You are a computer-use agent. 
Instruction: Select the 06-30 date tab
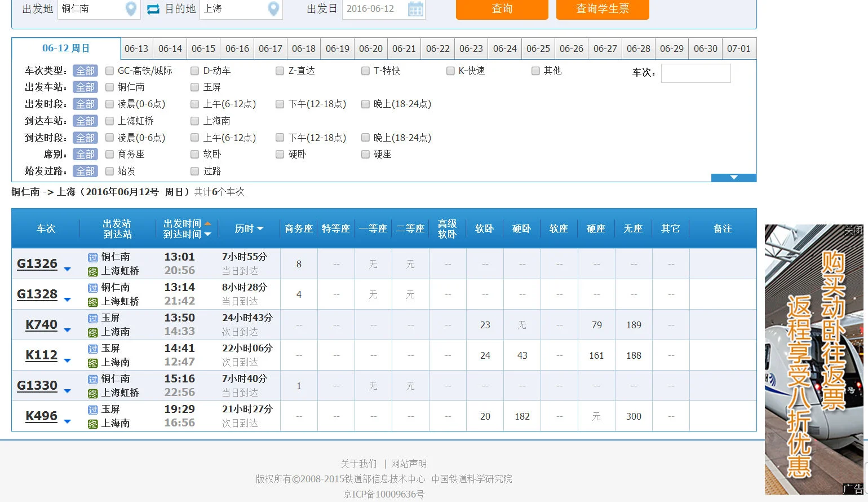coord(705,49)
